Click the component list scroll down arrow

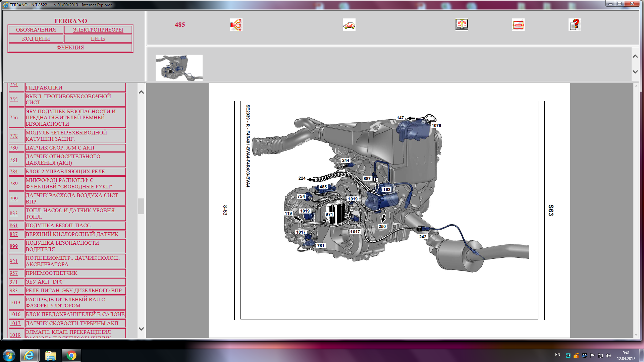coord(141,329)
